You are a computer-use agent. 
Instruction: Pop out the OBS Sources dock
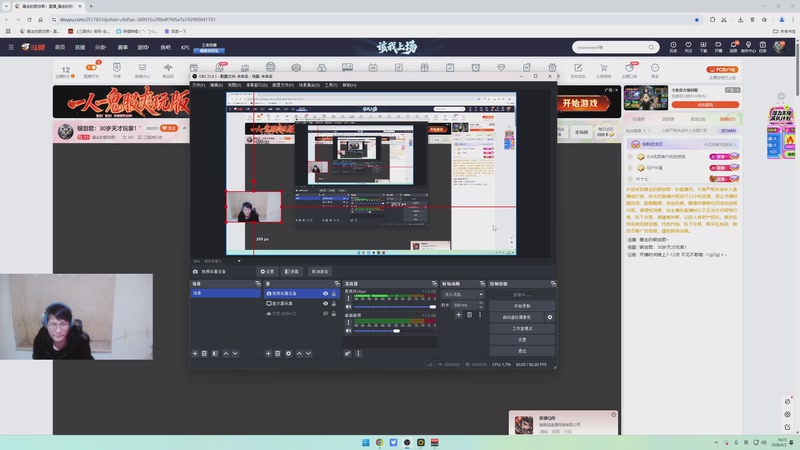coord(337,284)
